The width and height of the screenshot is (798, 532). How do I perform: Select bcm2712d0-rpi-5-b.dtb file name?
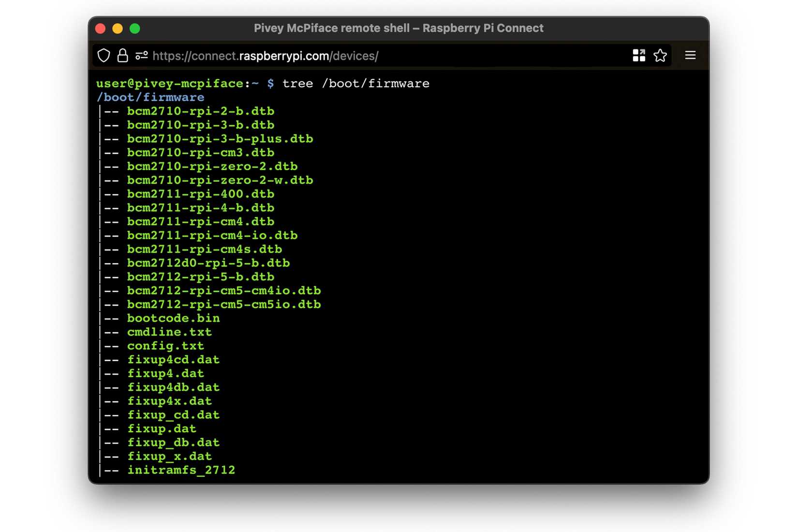[208, 263]
